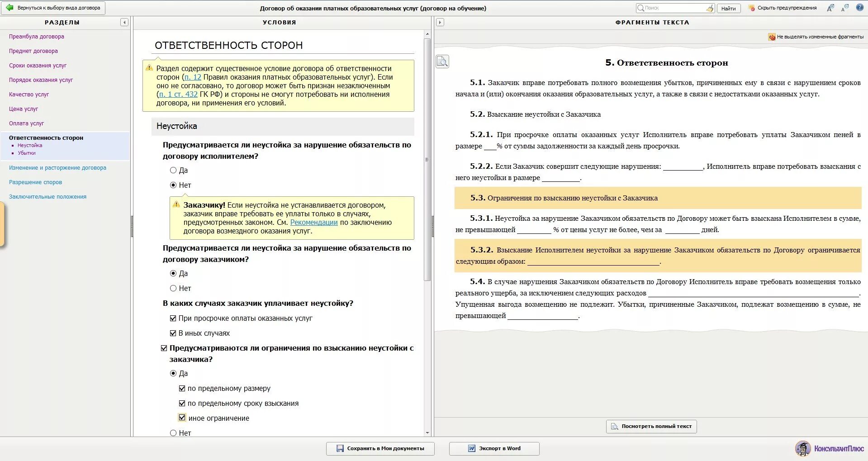Click the Неустойка section header

pyautogui.click(x=283, y=126)
